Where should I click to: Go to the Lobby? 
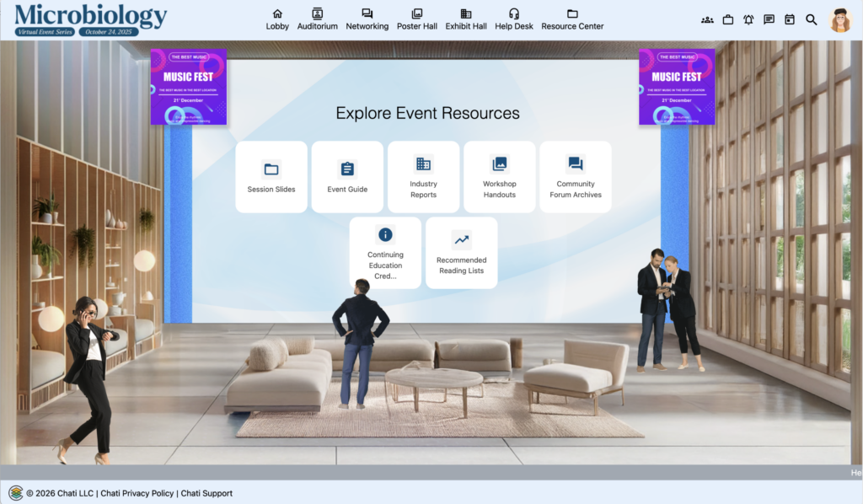[277, 19]
